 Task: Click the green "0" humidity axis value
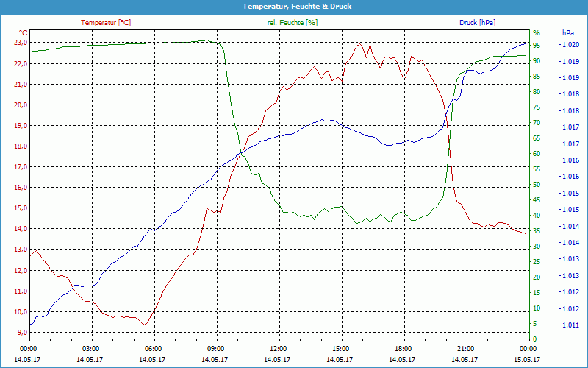[x=535, y=339]
